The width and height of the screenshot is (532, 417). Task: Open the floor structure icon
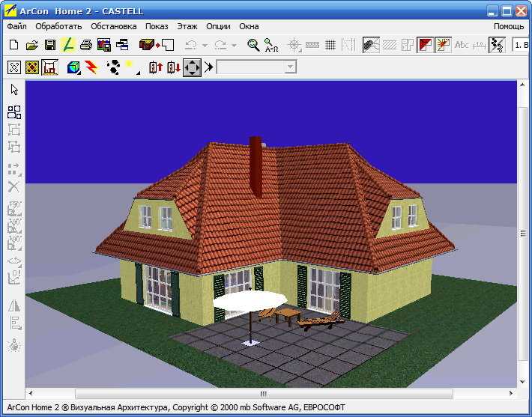[122, 45]
